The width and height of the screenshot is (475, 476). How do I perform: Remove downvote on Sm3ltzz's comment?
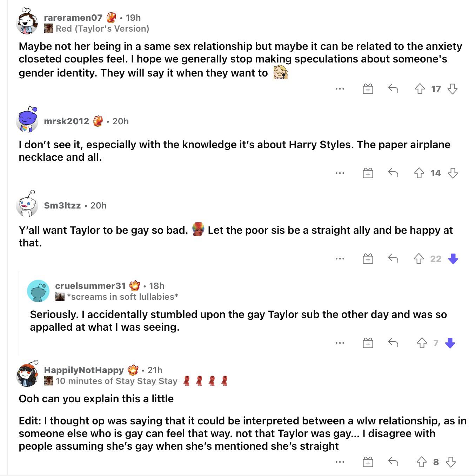click(453, 259)
